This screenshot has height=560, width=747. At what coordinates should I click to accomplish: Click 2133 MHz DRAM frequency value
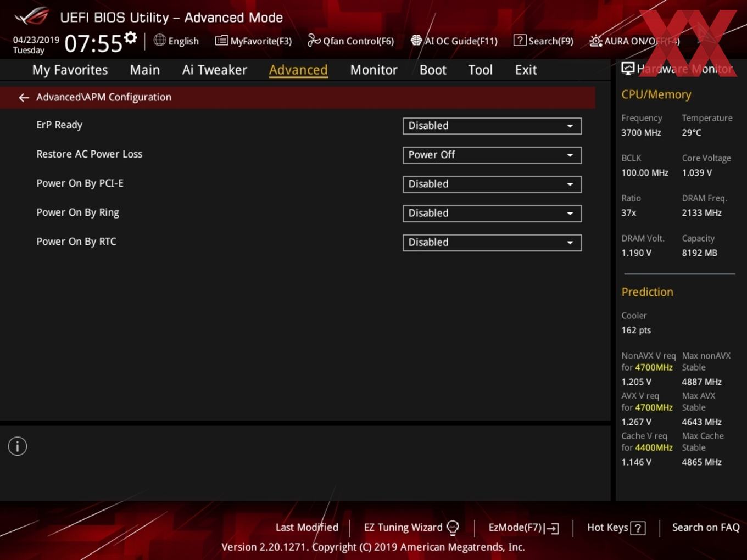click(x=701, y=212)
